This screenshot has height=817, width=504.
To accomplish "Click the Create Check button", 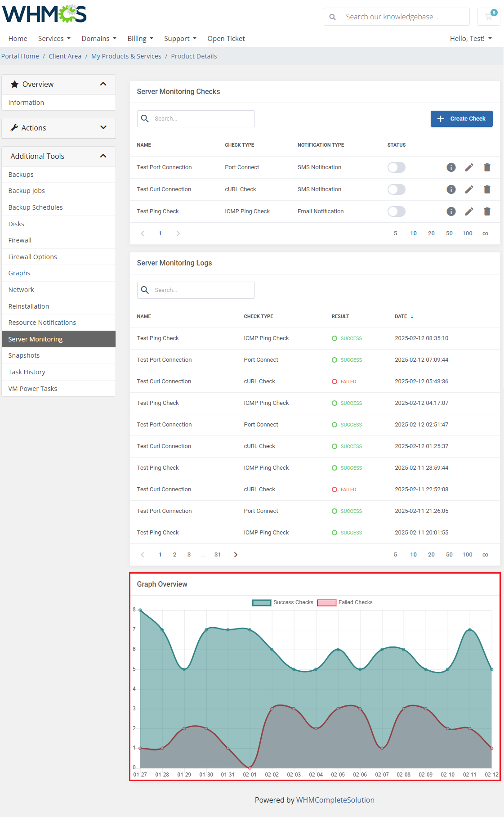I will (x=461, y=119).
